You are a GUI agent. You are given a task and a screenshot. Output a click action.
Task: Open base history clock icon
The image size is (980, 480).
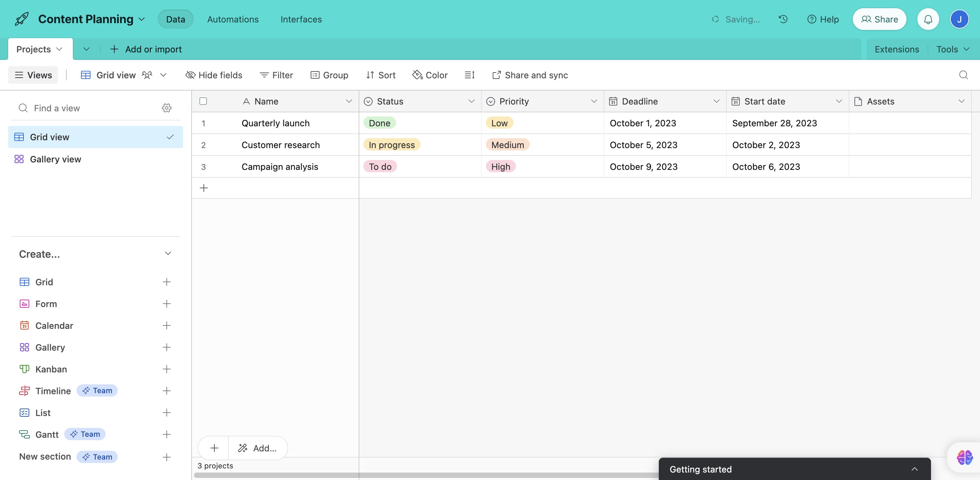click(783, 19)
